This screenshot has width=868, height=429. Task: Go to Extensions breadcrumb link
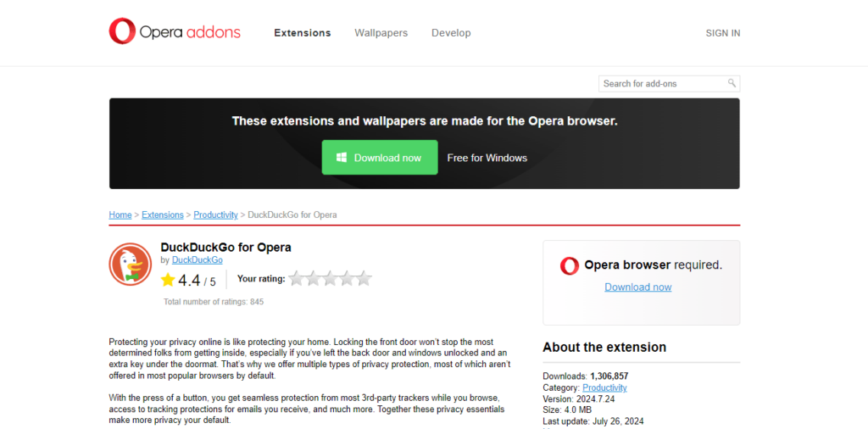tap(163, 214)
